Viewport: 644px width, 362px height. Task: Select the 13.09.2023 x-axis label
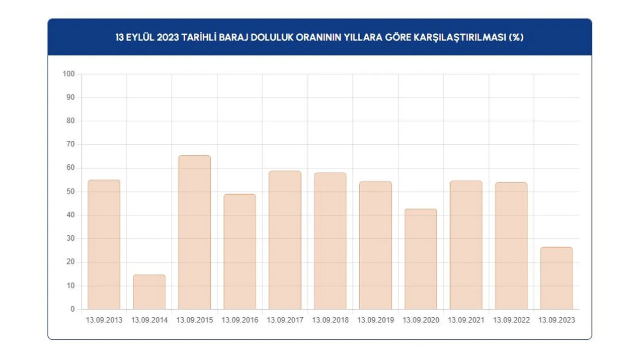pos(556,320)
